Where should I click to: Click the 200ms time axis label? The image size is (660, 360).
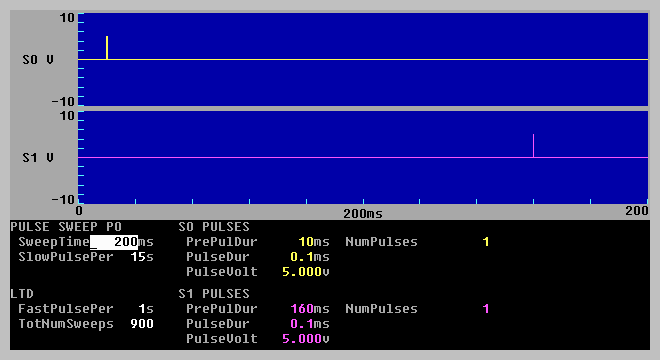pyautogui.click(x=363, y=214)
